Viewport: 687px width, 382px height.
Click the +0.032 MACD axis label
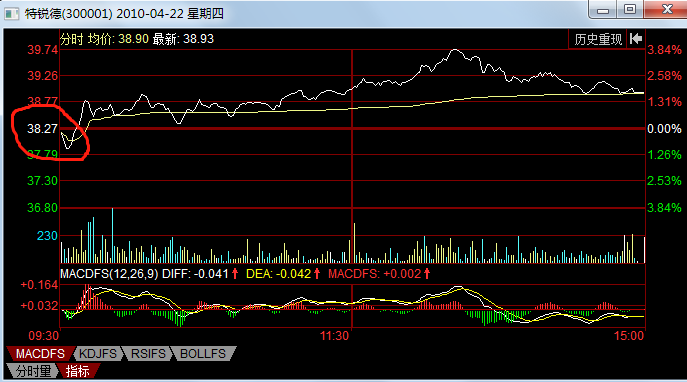tap(39, 306)
